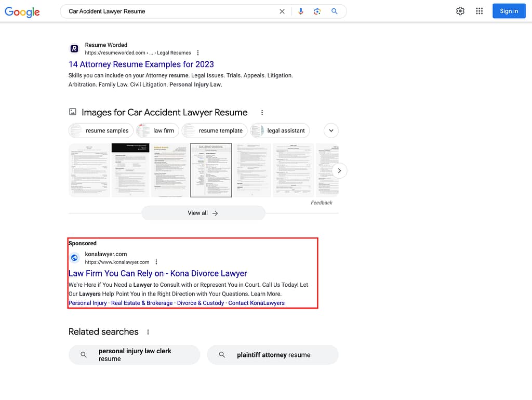Screen dimensions: 532x400
Task: Click the Feedback link
Action: [321, 203]
